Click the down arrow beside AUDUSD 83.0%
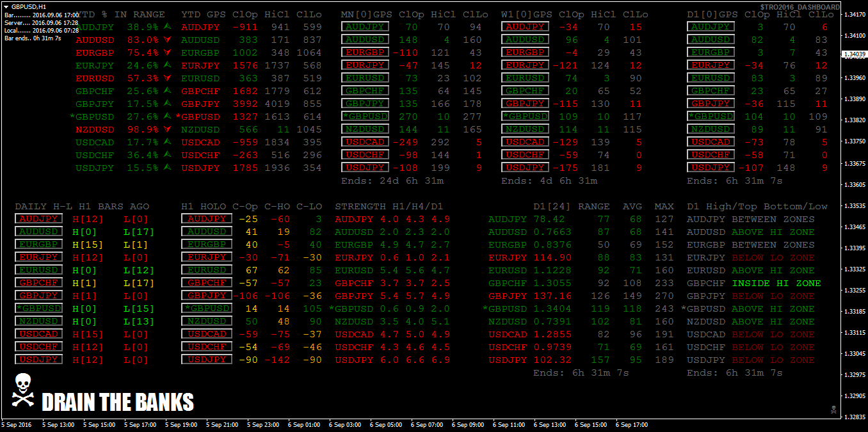 tap(168, 40)
